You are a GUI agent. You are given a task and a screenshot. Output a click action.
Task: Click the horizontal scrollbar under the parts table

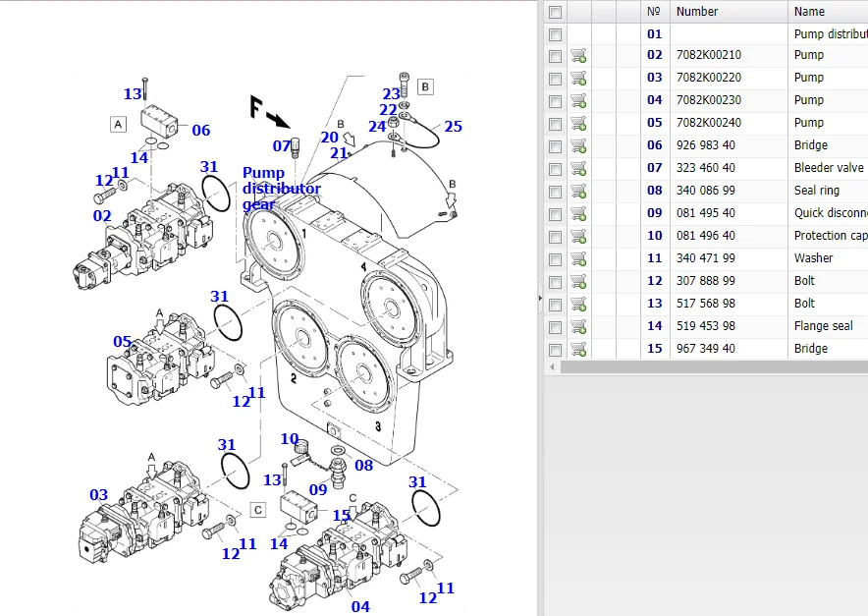(x=705, y=366)
